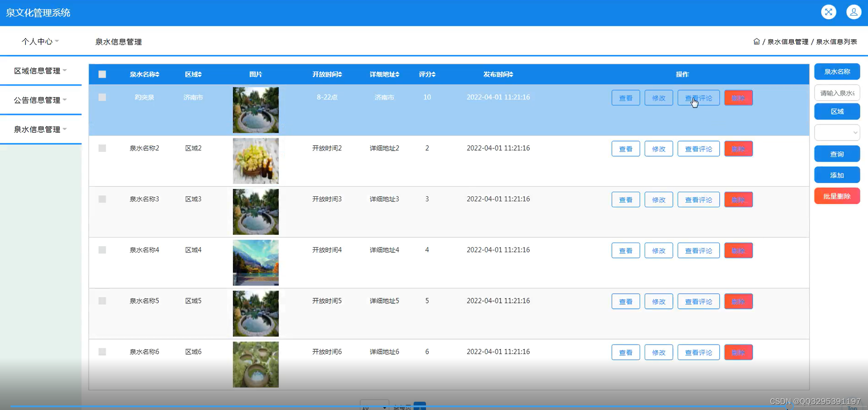Check the row checkbox for 泉水名称5
Image resolution: width=868 pixels, height=410 pixels.
tap(102, 301)
